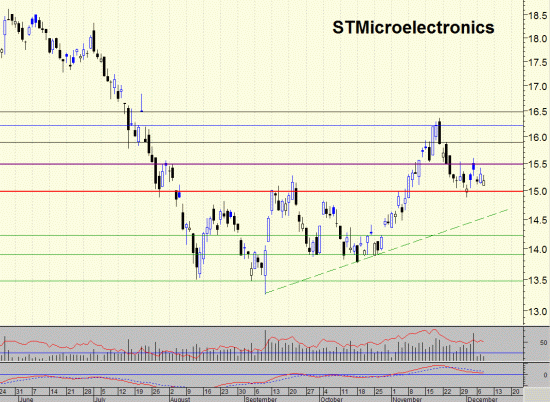
Task: Select the date label 19
Action: point(139,391)
